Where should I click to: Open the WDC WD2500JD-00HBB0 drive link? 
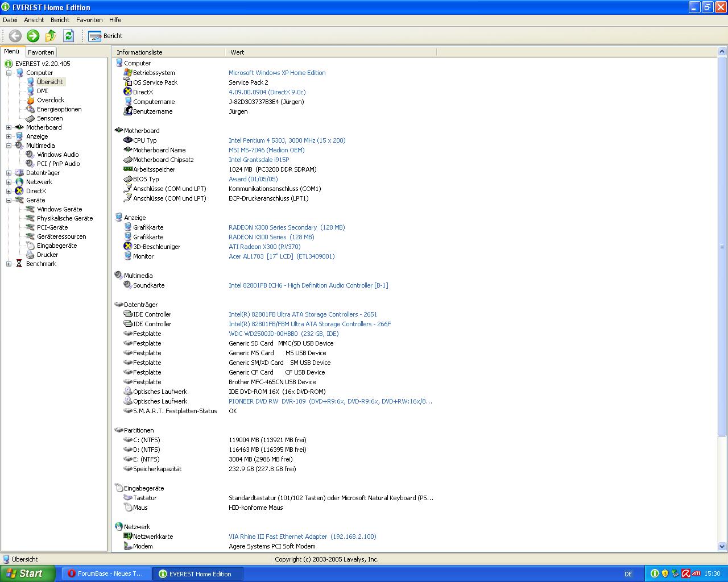[283, 334]
